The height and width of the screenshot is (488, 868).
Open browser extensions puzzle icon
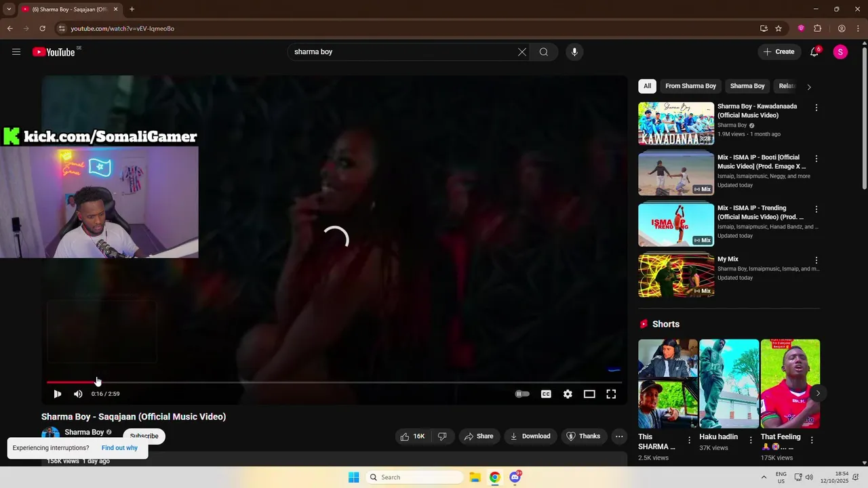[x=817, y=28]
